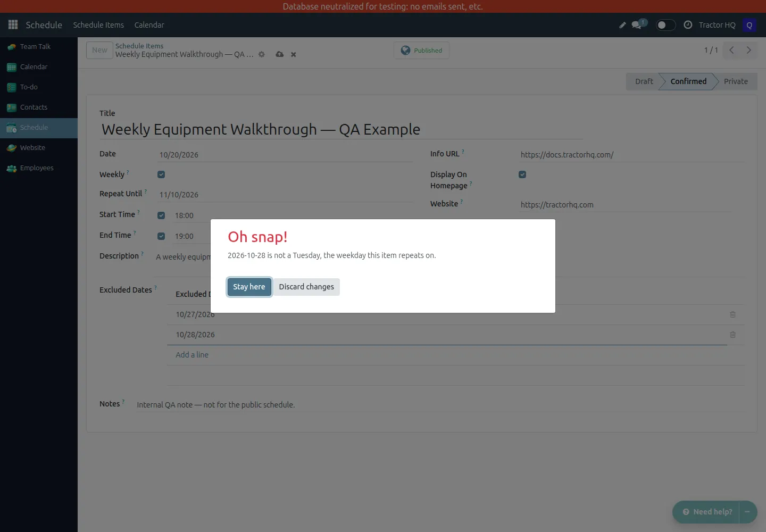Edit the Info URL field
This screenshot has height=532, width=766.
pos(632,155)
